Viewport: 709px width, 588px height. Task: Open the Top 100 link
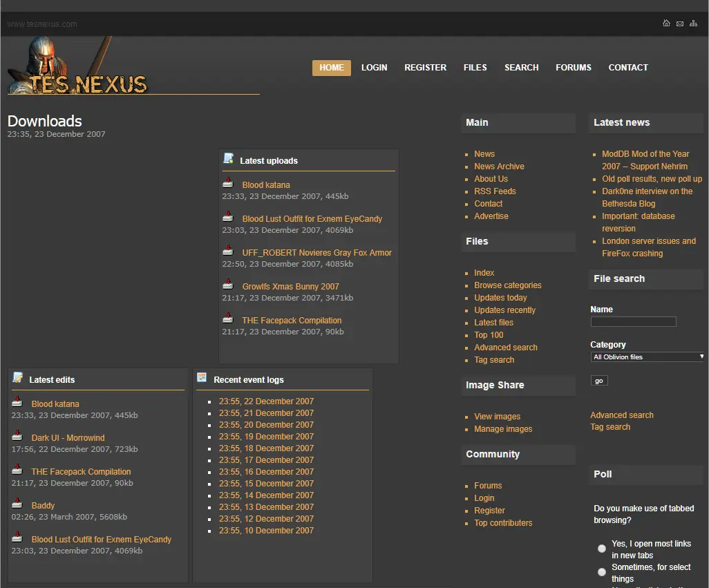489,335
